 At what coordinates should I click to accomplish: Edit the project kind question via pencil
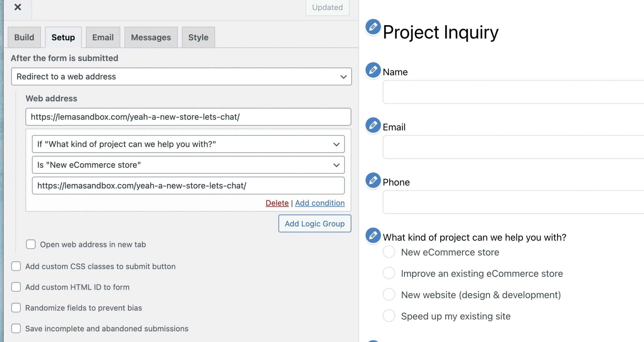click(373, 235)
